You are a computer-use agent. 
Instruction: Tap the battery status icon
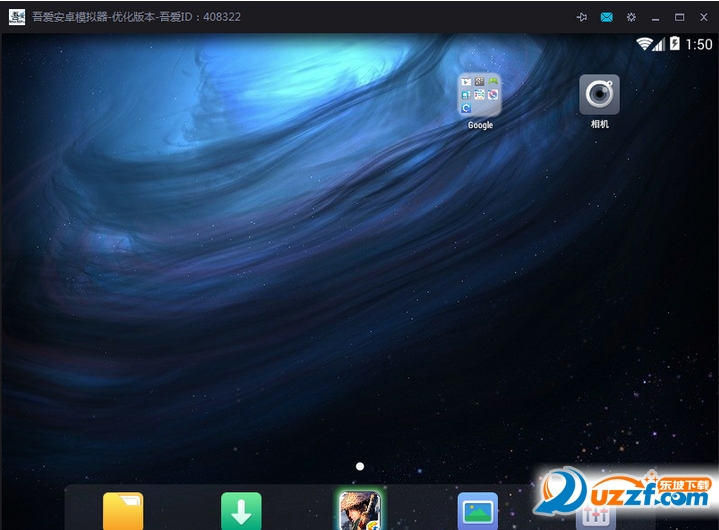[675, 44]
